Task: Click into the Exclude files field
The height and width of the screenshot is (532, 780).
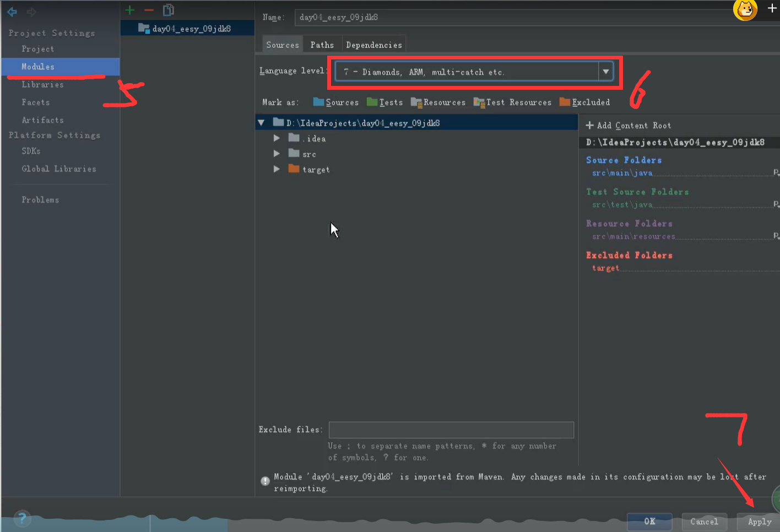Action: tap(451, 430)
